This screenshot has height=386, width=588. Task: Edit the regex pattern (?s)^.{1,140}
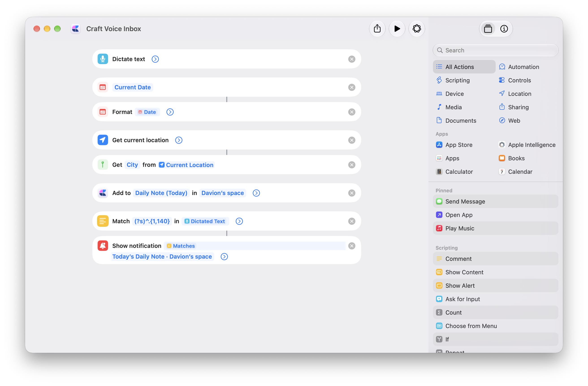tap(152, 221)
